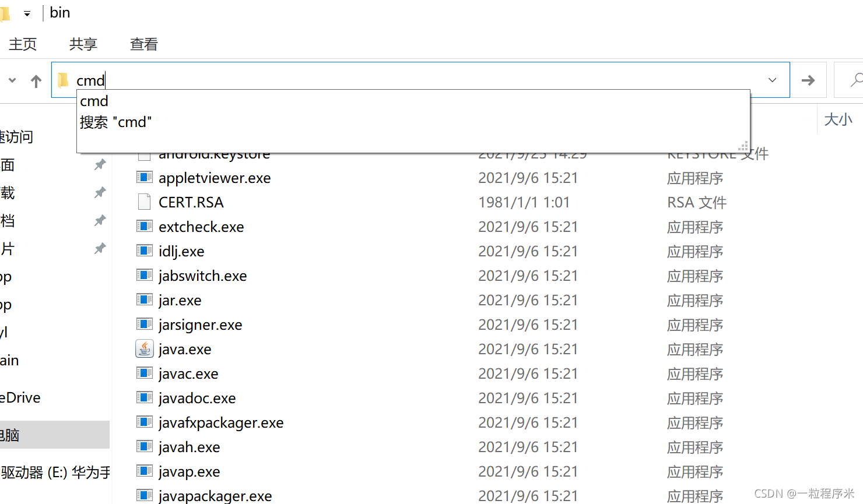Click the javapackager.exe file name

pos(215,496)
